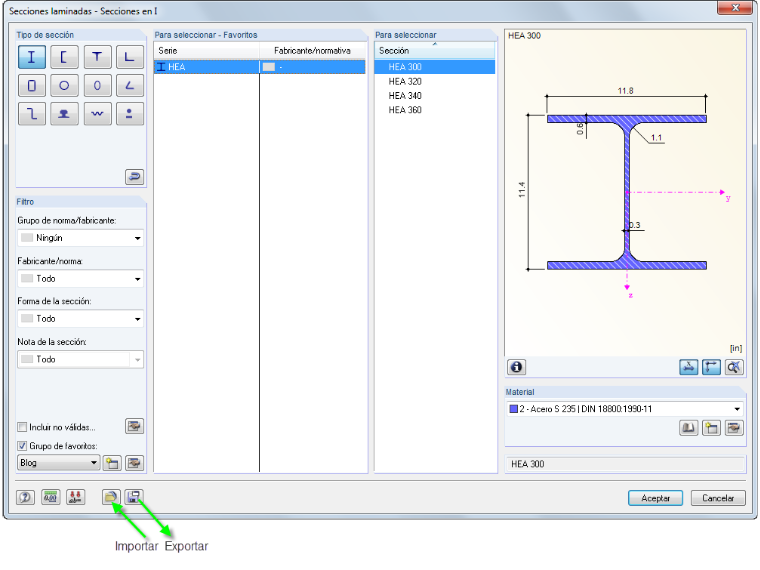
Task: Close the Secciones laminadas dialog
Action: pos(735,7)
